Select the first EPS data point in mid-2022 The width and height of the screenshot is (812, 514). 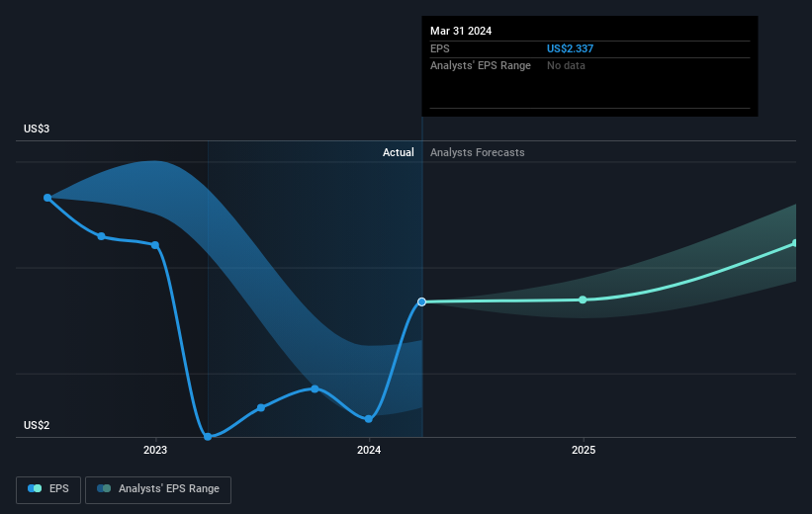point(47,198)
